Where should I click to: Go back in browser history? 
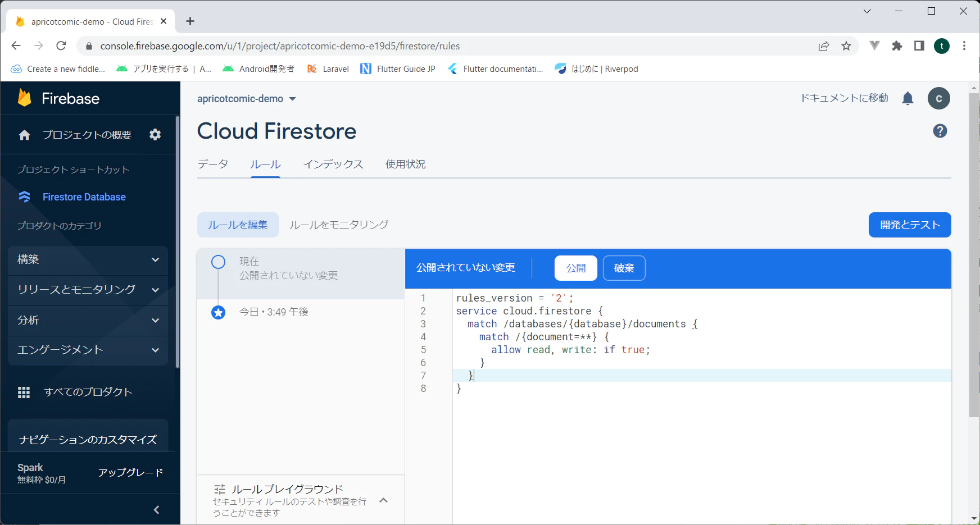point(16,46)
